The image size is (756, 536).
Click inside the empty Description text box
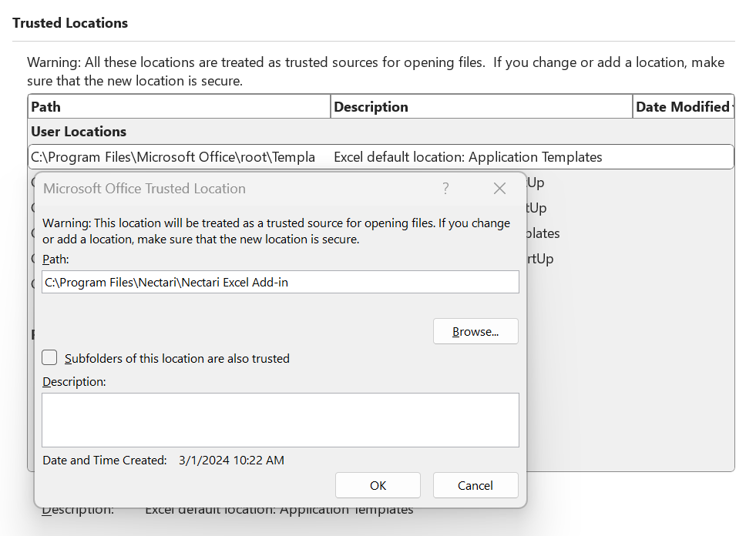click(x=280, y=420)
